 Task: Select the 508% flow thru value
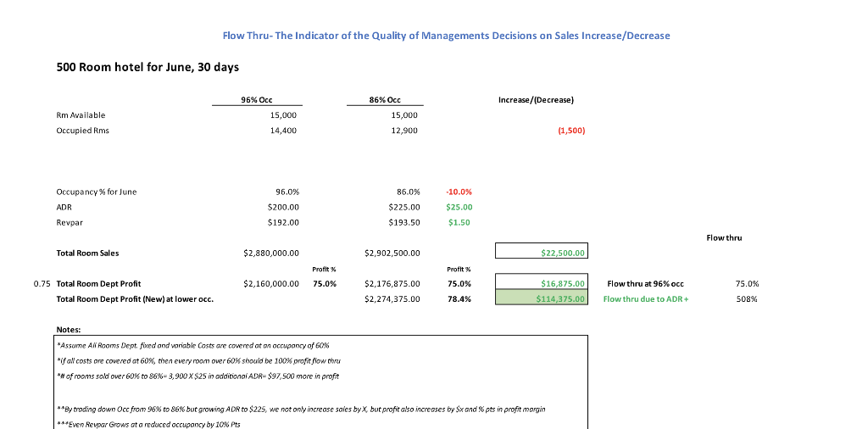click(747, 299)
